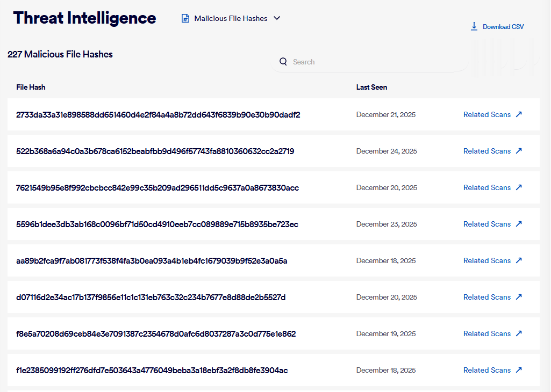The height and width of the screenshot is (392, 551).
Task: Sort by the File Hash column header
Action: click(x=31, y=87)
